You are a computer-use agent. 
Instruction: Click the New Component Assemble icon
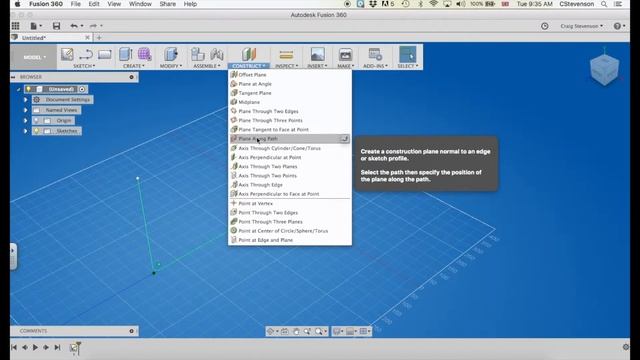tap(198, 54)
